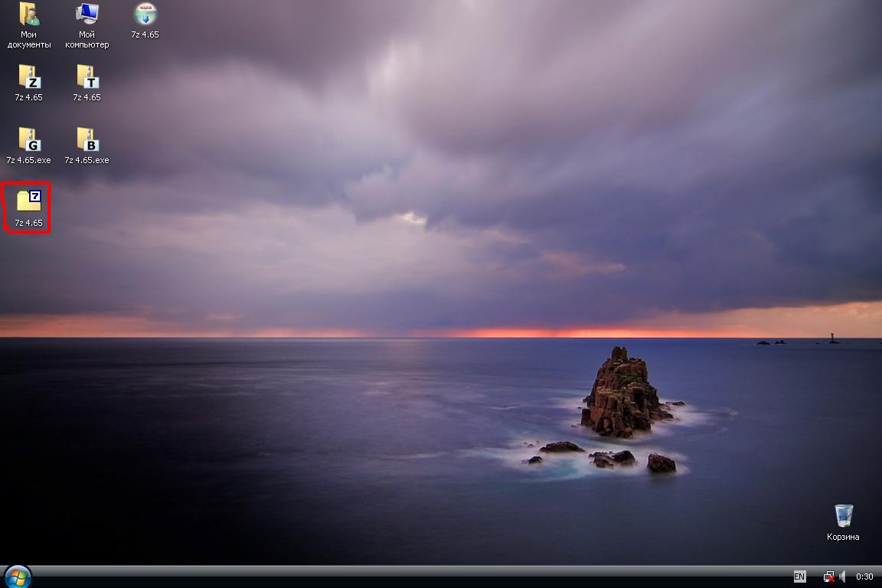The width and height of the screenshot is (882, 588).
Task: Select the Корзина recycle bin icon
Action: point(843,515)
